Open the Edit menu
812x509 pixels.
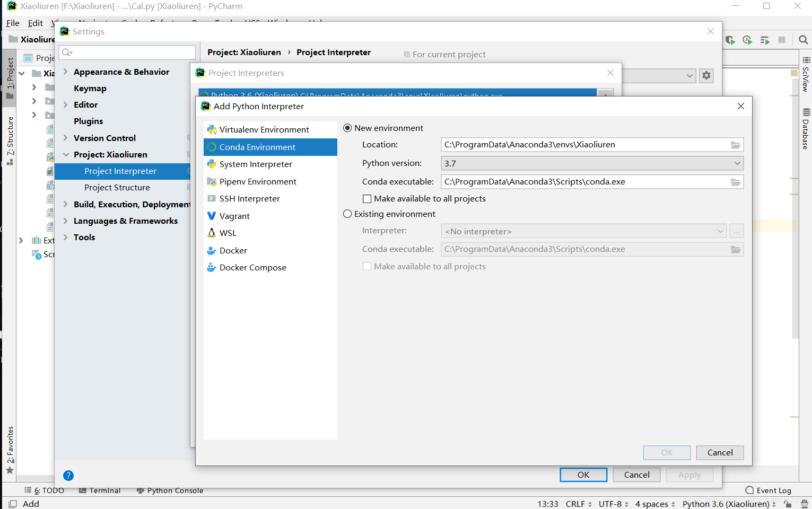tap(36, 23)
